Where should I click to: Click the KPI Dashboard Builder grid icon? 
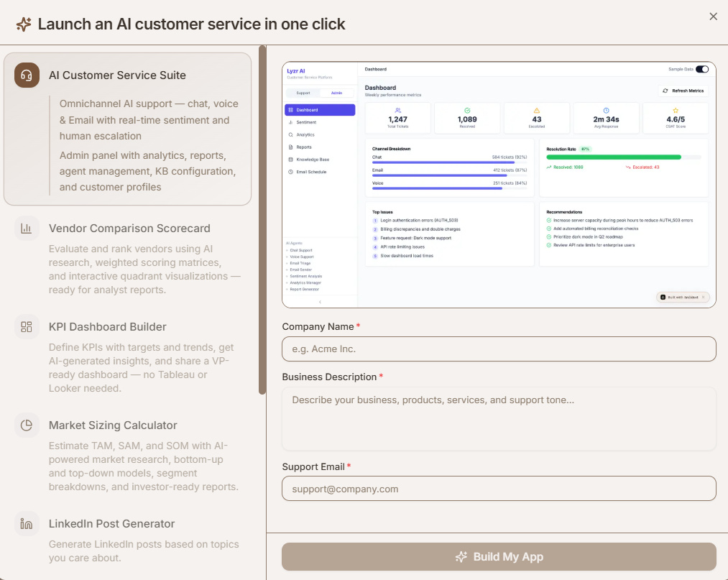(27, 327)
